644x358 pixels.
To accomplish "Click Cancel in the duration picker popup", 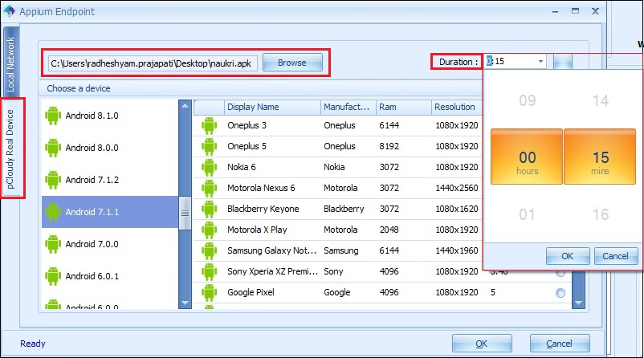I will click(x=616, y=256).
